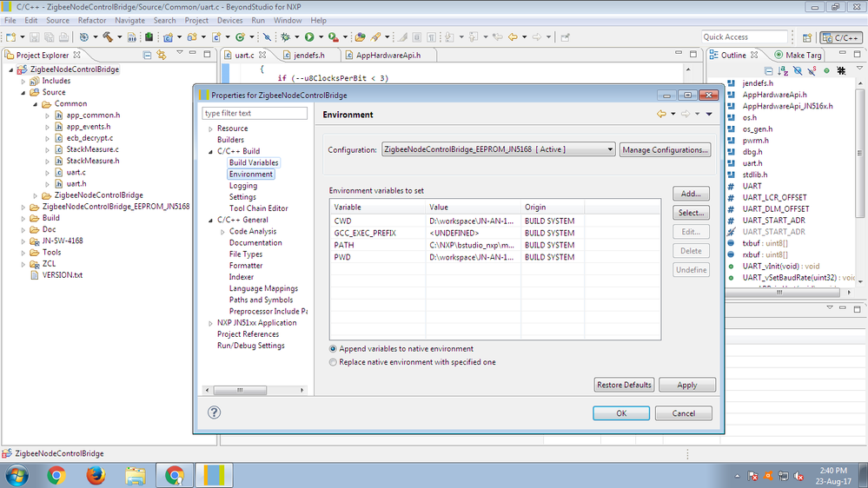The image size is (868, 488).
Task: Click the type filter text field
Action: [x=255, y=113]
